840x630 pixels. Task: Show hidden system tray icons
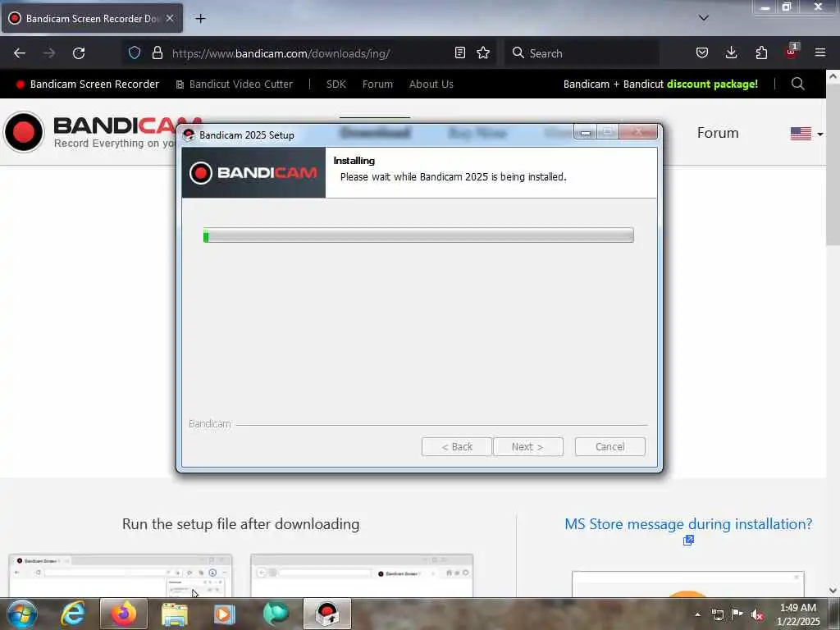pos(697,614)
